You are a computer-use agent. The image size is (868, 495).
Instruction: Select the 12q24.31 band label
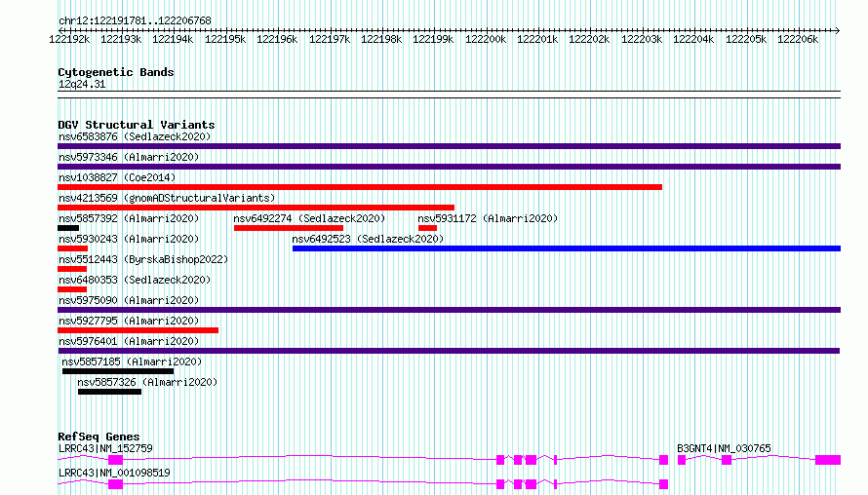pyautogui.click(x=82, y=84)
